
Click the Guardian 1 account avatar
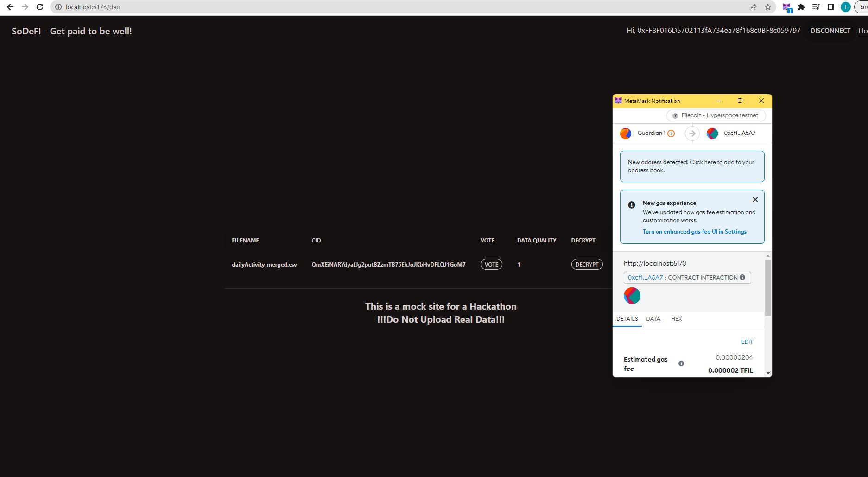pos(626,134)
